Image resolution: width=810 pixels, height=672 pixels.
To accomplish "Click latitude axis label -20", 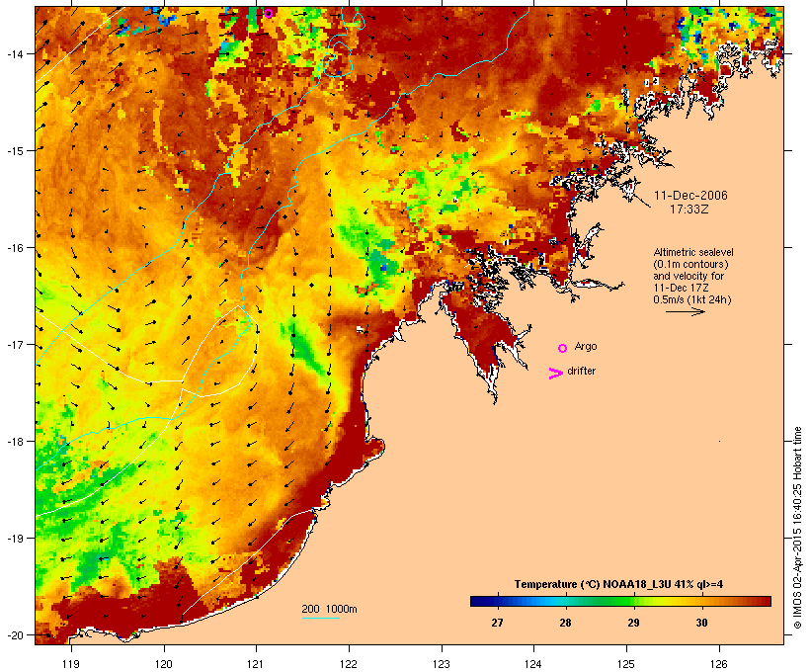I will pyautogui.click(x=14, y=635).
